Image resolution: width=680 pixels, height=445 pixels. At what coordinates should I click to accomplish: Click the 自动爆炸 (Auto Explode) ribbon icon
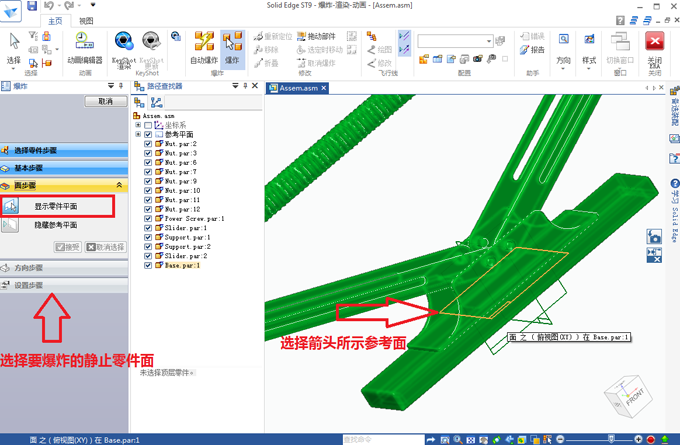(204, 46)
